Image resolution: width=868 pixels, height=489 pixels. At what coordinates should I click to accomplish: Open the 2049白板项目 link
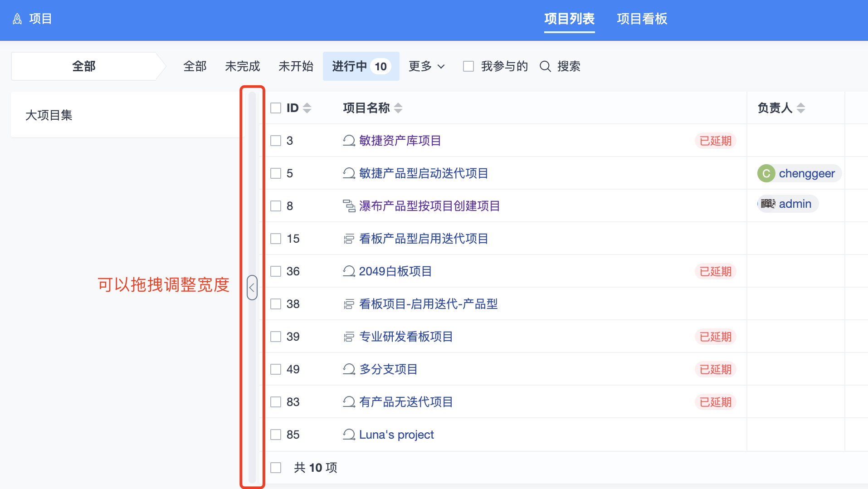[x=395, y=271]
